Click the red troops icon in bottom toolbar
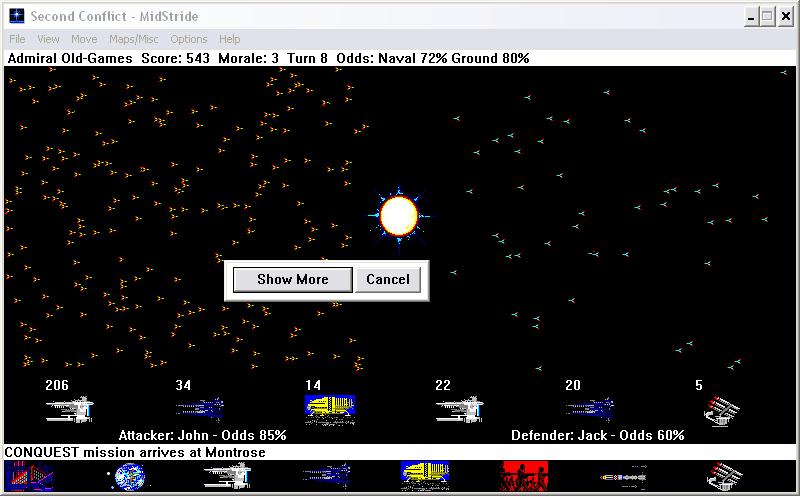Viewport: 800px width, 496px height. pyautogui.click(x=524, y=476)
